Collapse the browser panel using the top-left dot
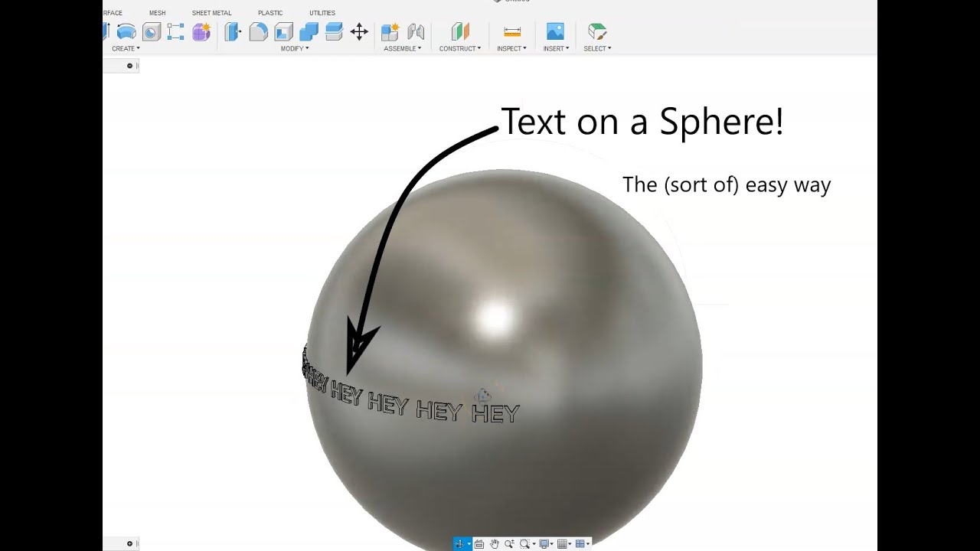 [x=129, y=66]
